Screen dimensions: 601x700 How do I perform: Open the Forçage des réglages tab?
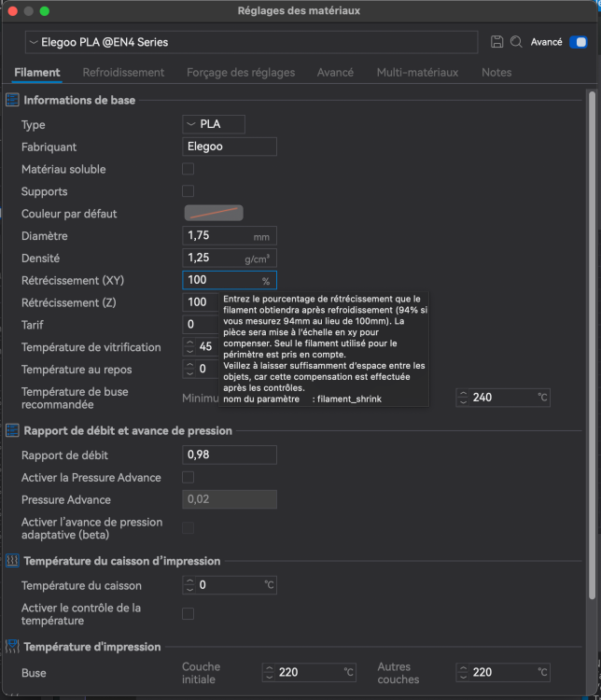[x=241, y=72]
